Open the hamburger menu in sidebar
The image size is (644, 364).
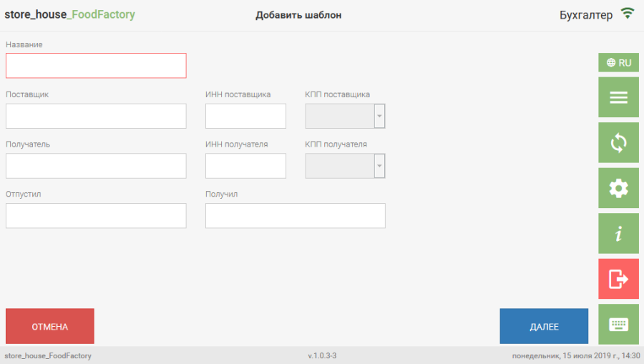[x=618, y=98]
